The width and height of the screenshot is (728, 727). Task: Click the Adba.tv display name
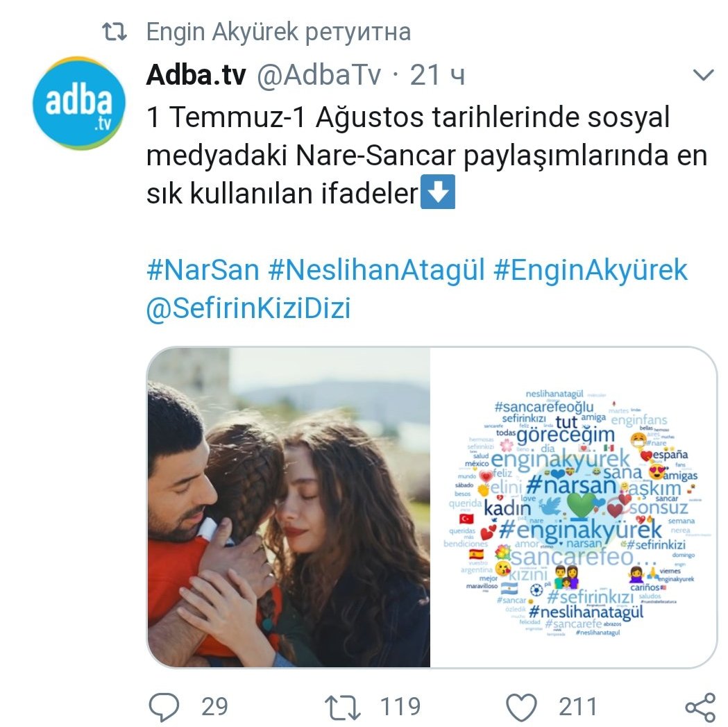pos(196,75)
